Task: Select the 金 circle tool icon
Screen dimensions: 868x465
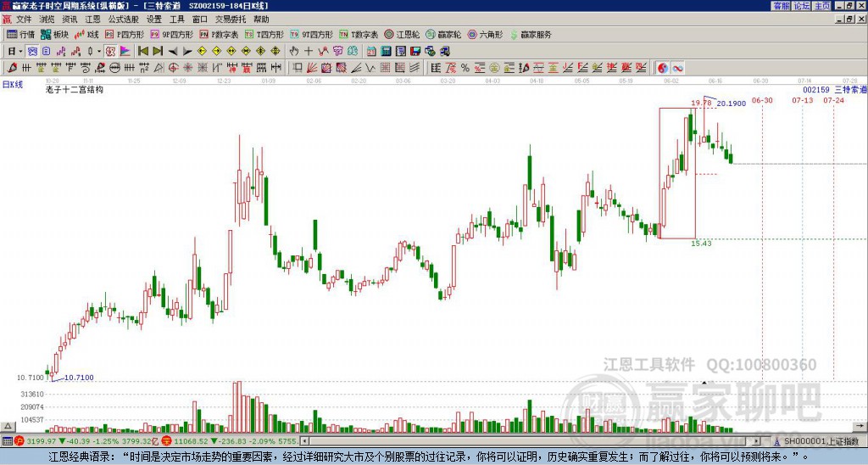Action: 494,68
